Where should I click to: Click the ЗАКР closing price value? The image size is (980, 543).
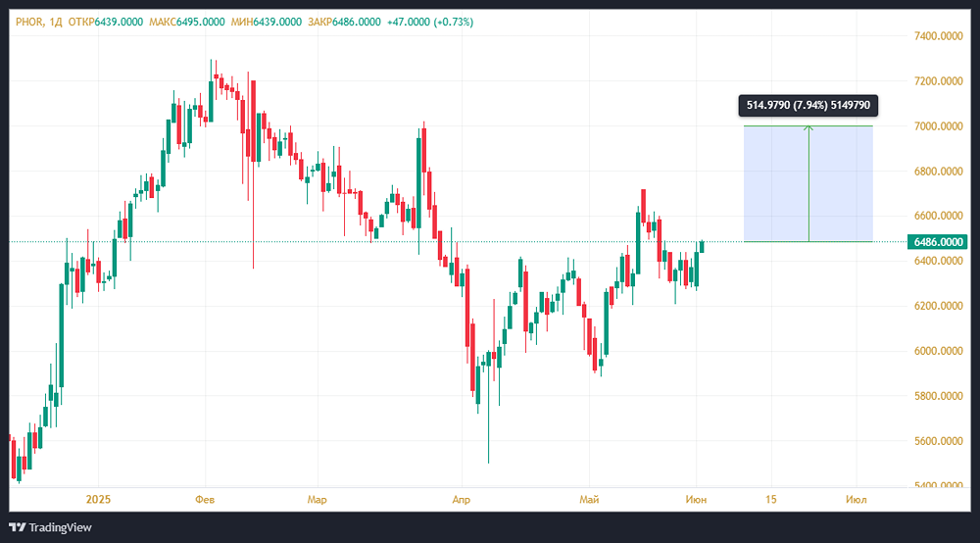pos(355,22)
